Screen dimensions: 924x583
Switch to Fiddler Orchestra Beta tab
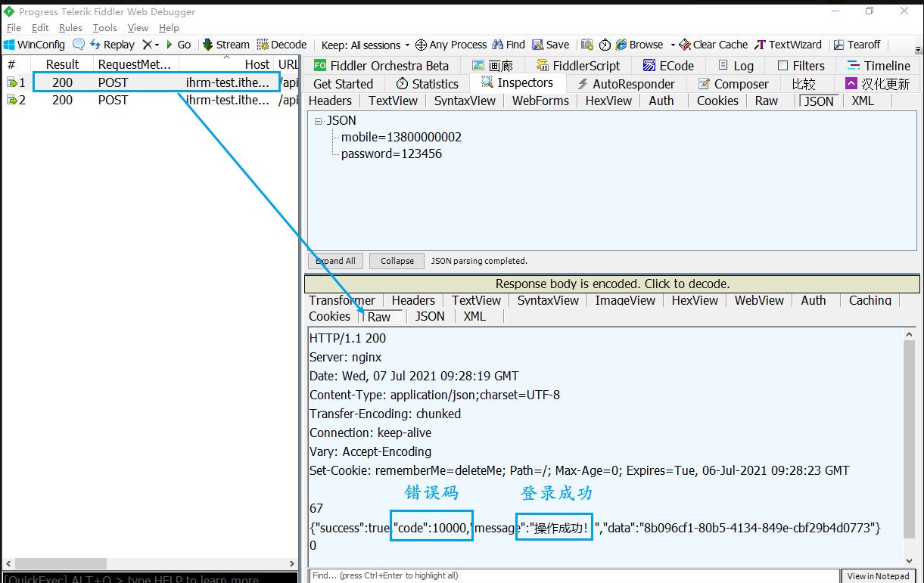pyautogui.click(x=382, y=66)
